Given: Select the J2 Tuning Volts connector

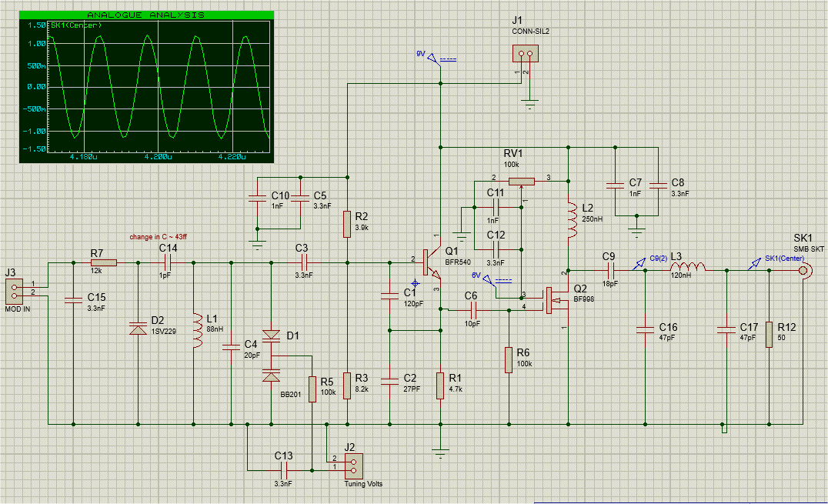Looking at the screenshot, I should (x=354, y=466).
